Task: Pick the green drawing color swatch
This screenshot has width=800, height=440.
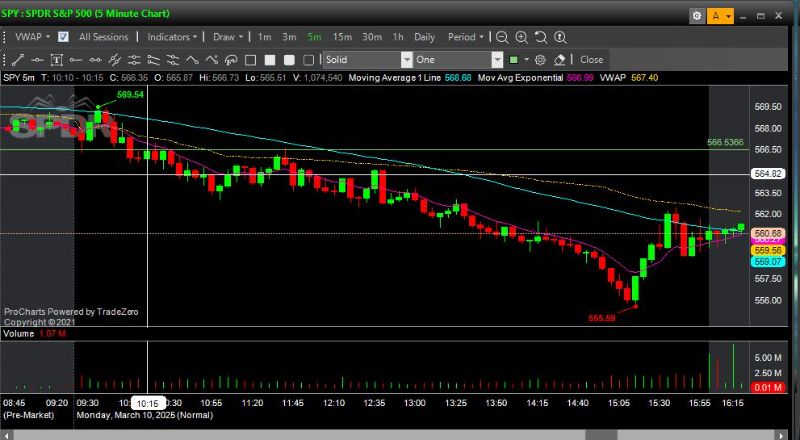Action: click(514, 60)
